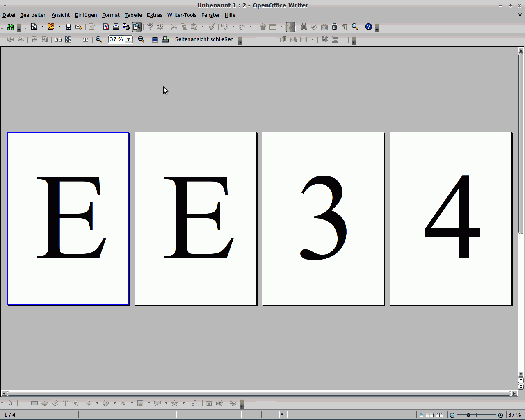Open OpenOffice Help question mark icon
The image size is (525, 420).
[369, 27]
